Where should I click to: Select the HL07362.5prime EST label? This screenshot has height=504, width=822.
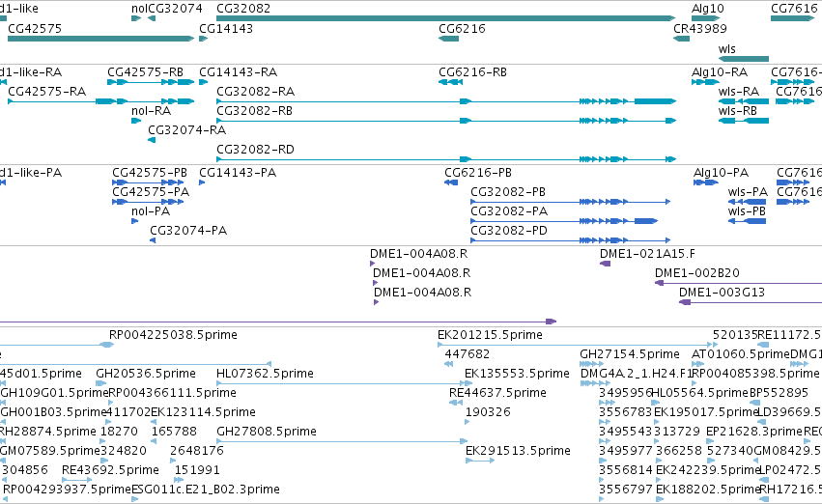(x=265, y=374)
